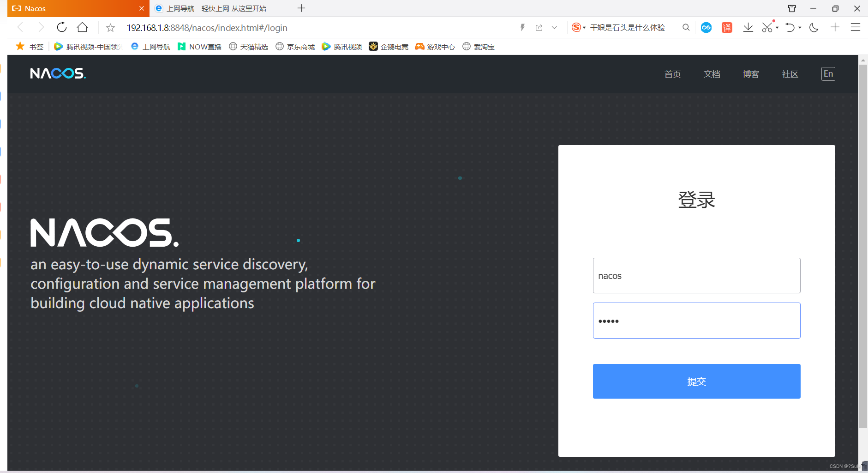The width and height of the screenshot is (868, 473).
Task: Switch language with the En button
Action: [828, 74]
